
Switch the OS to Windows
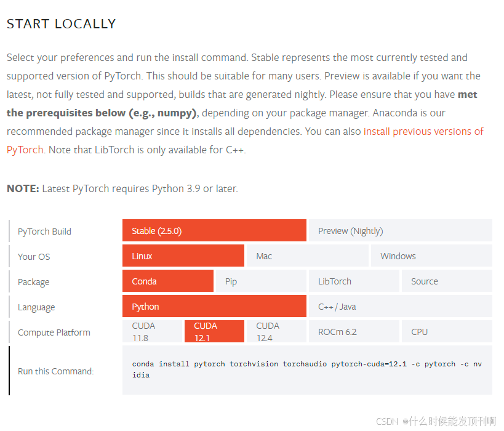pyautogui.click(x=431, y=256)
